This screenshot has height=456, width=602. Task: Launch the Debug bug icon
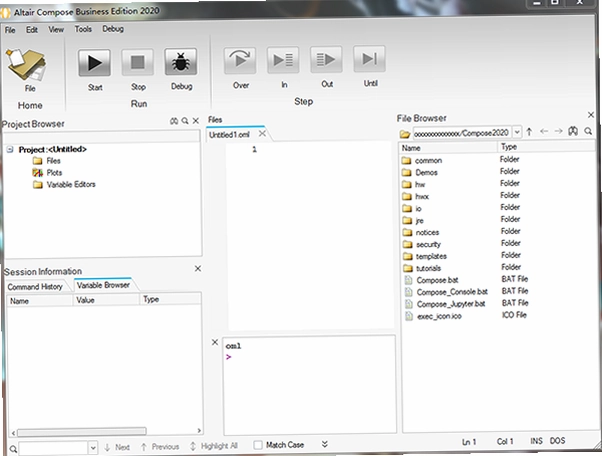pos(181,61)
